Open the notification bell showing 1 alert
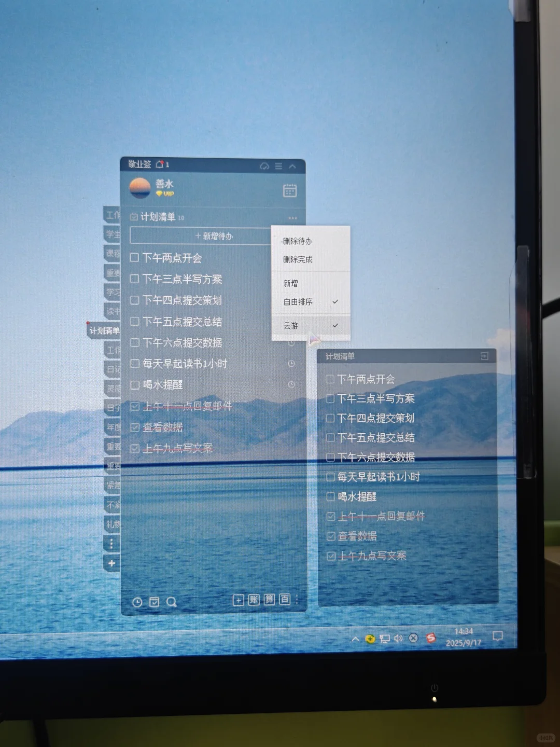560x747 pixels. pos(160,164)
